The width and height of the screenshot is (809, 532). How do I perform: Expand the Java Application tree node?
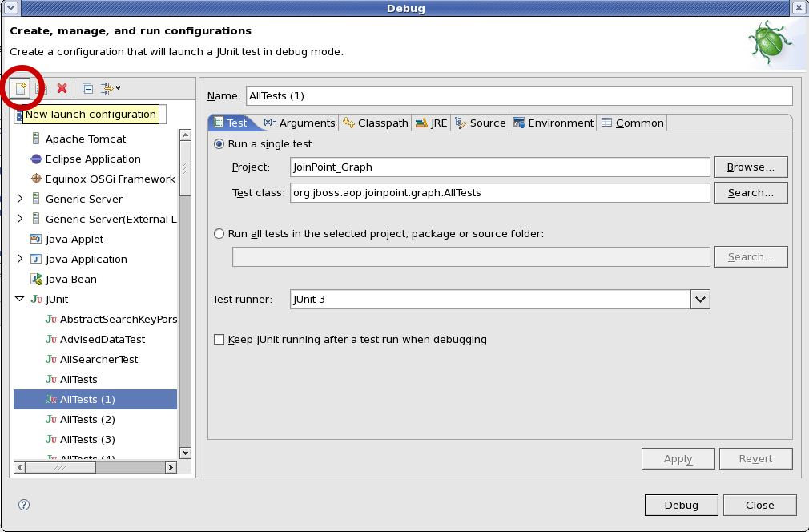tap(19, 259)
